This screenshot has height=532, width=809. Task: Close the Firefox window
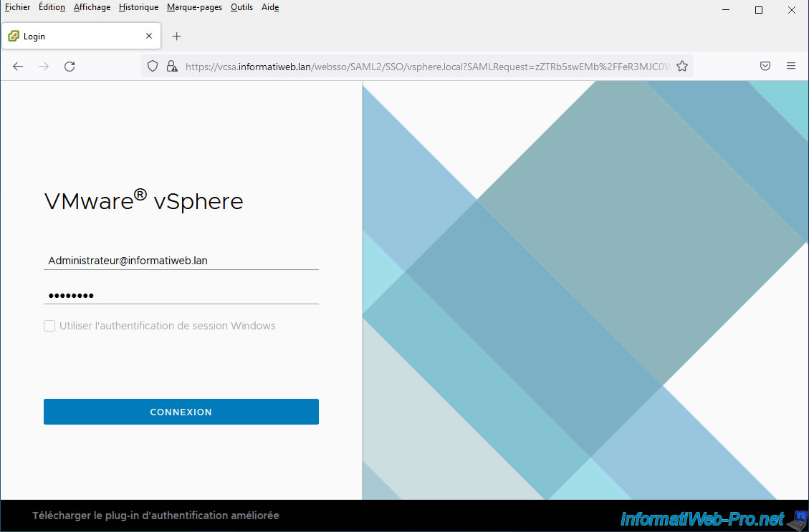click(x=792, y=10)
